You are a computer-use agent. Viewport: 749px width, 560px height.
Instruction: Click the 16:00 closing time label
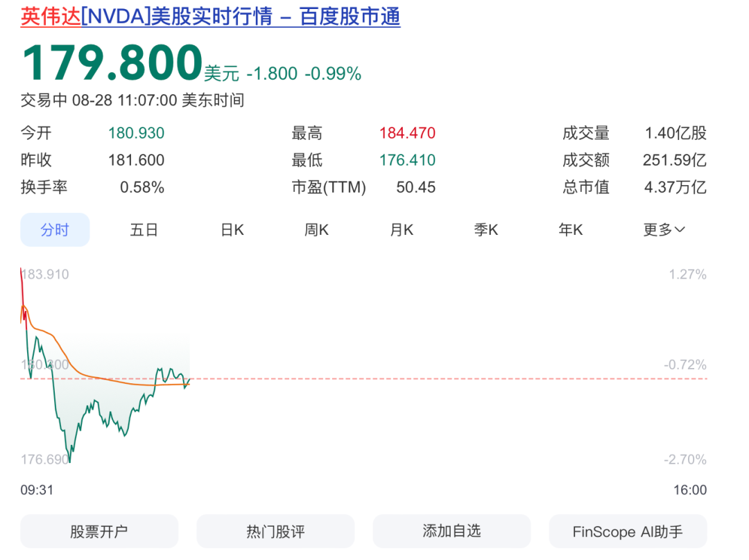pos(690,490)
